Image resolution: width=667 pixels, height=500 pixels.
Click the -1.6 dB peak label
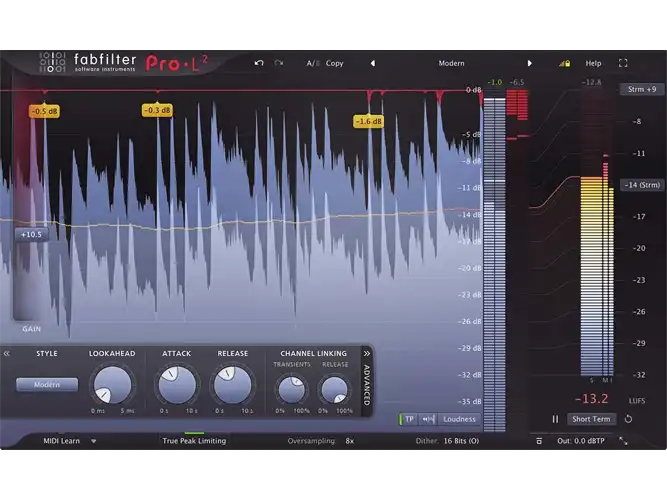coord(368,121)
